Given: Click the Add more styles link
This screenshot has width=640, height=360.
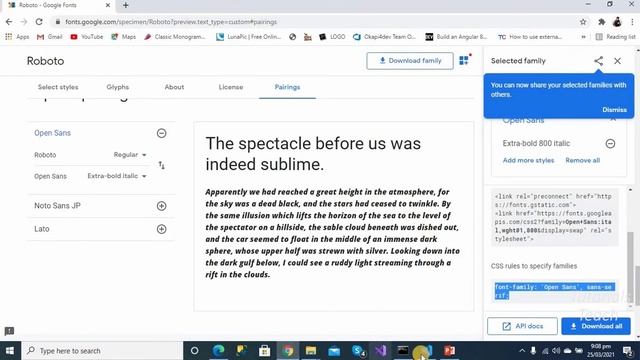Looking at the screenshot, I should click(528, 160).
